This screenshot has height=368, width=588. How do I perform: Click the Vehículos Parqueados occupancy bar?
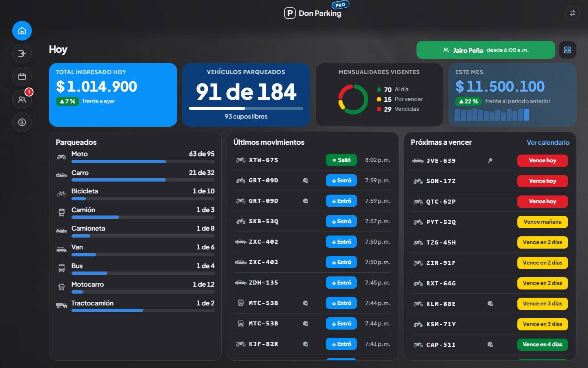pos(246,108)
